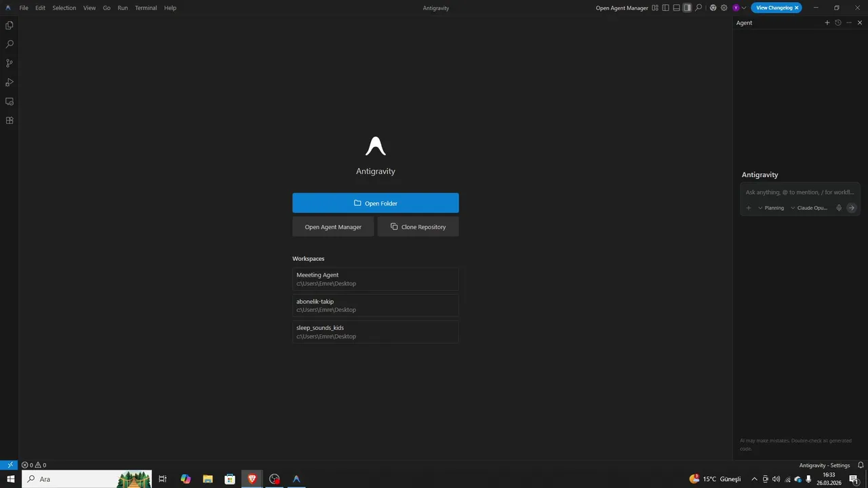Click the Windows taskbar search box
The height and width of the screenshot is (488, 868).
[86, 479]
